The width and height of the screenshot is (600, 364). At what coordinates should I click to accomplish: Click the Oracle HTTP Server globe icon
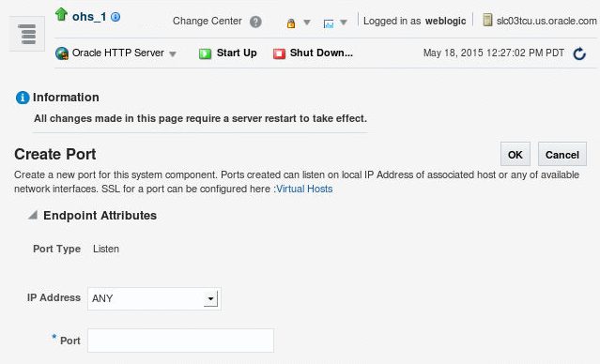[x=62, y=53]
